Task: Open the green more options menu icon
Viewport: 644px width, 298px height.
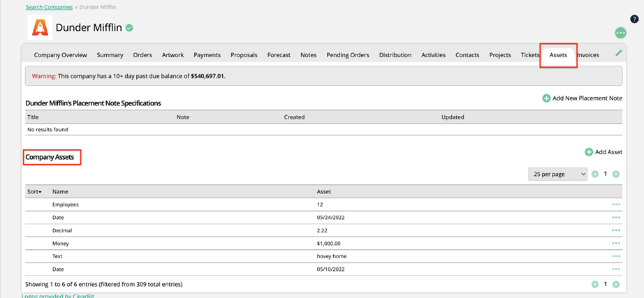Action: [x=620, y=33]
